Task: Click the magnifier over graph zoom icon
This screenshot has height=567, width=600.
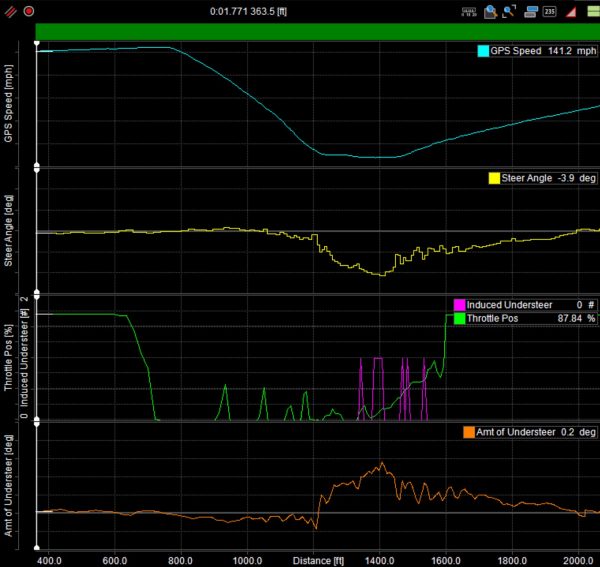Action: click(490, 12)
